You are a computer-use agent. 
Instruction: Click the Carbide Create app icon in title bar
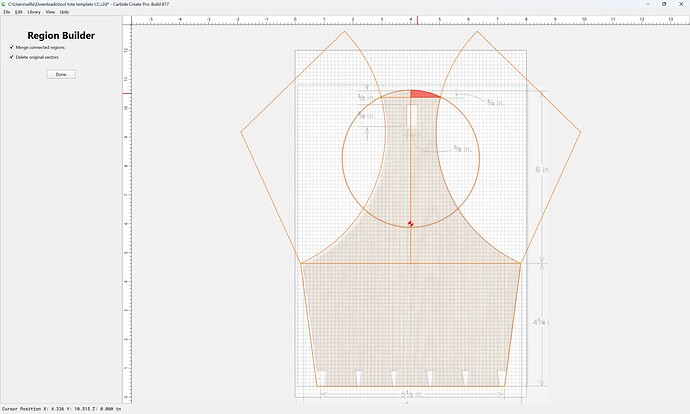[4, 4]
